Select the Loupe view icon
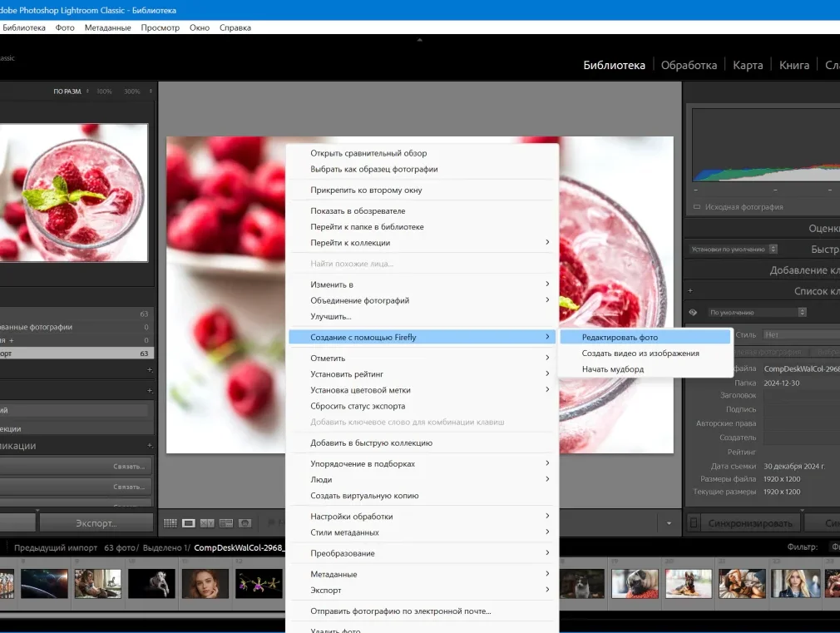The width and height of the screenshot is (840, 633). coord(189,523)
